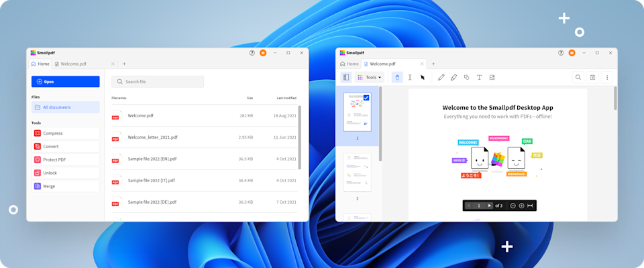Image resolution: width=644 pixels, height=268 pixels.
Task: Add a new tab in right window
Action: pyautogui.click(x=433, y=64)
